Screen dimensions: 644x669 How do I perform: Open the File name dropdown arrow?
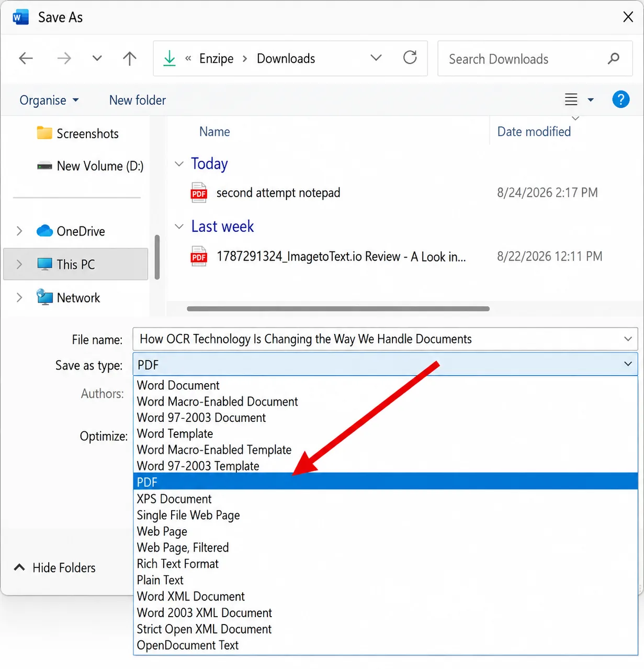coord(628,339)
